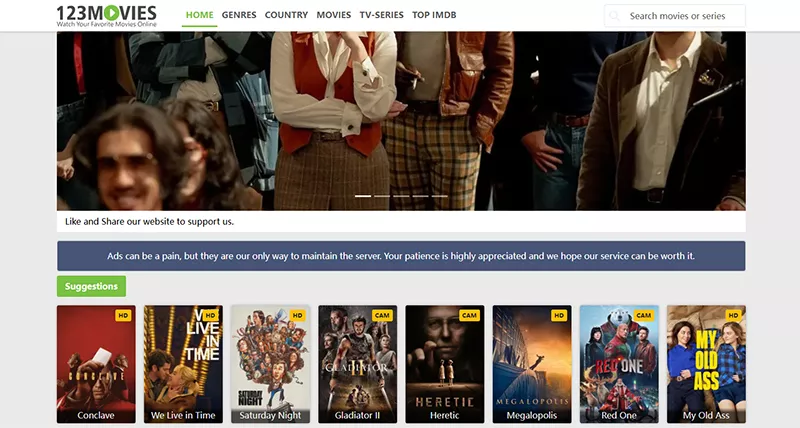Click the Suggestions button
800x428 pixels.
(x=91, y=286)
